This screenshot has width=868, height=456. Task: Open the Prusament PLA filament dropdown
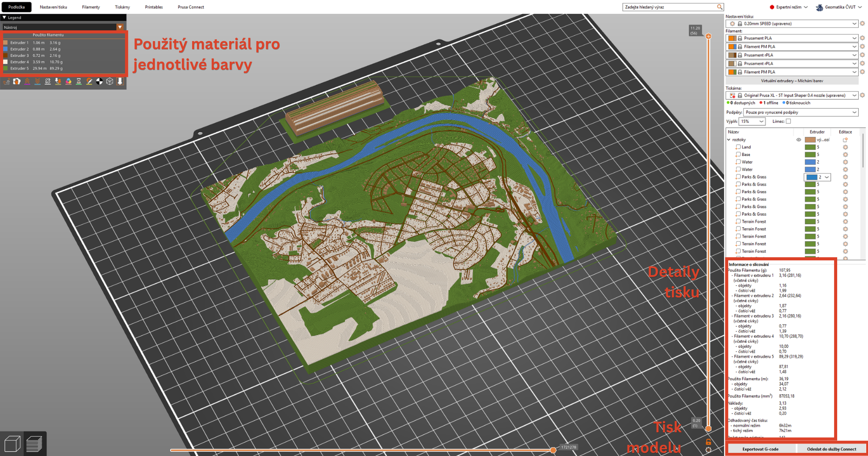pos(792,38)
